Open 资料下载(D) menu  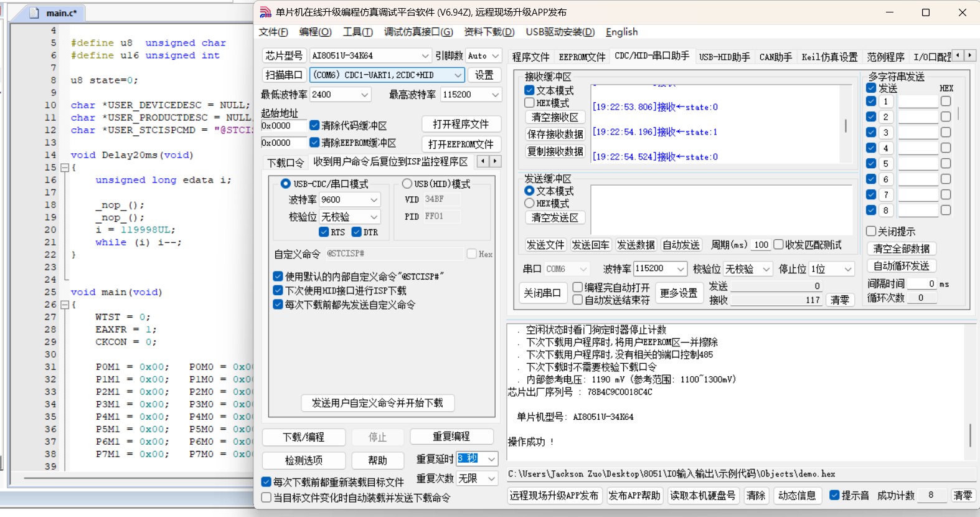489,32
